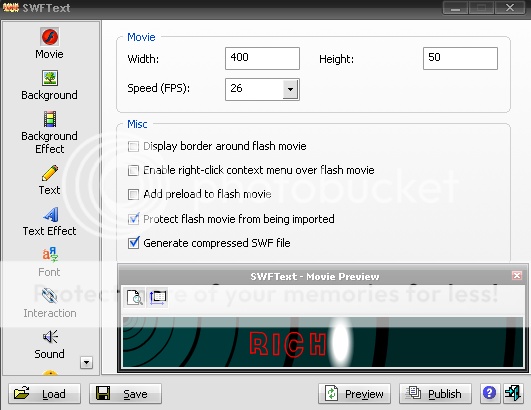Click the Preview button
This screenshot has height=410, width=531.
pos(354,393)
